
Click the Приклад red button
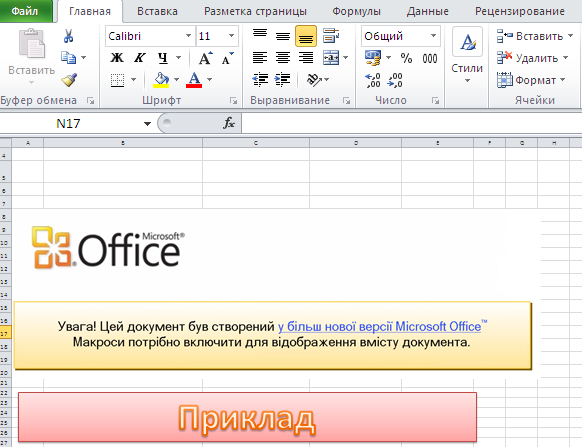tap(247, 417)
